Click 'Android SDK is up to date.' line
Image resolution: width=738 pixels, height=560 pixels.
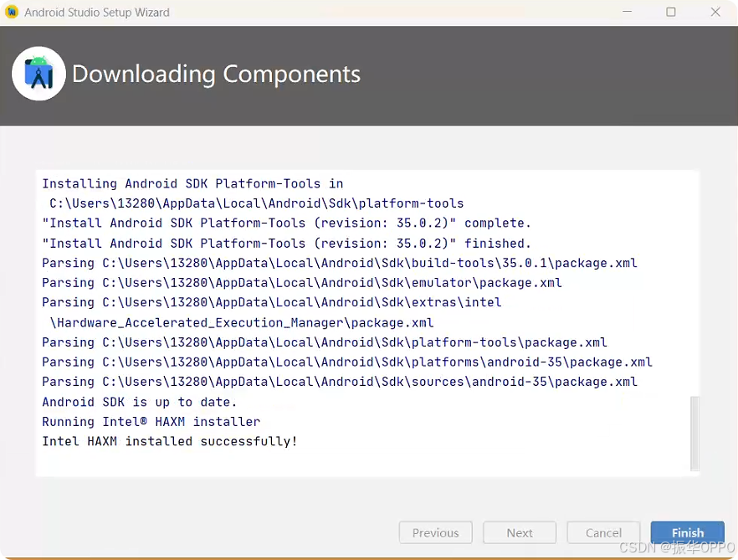pyautogui.click(x=139, y=402)
